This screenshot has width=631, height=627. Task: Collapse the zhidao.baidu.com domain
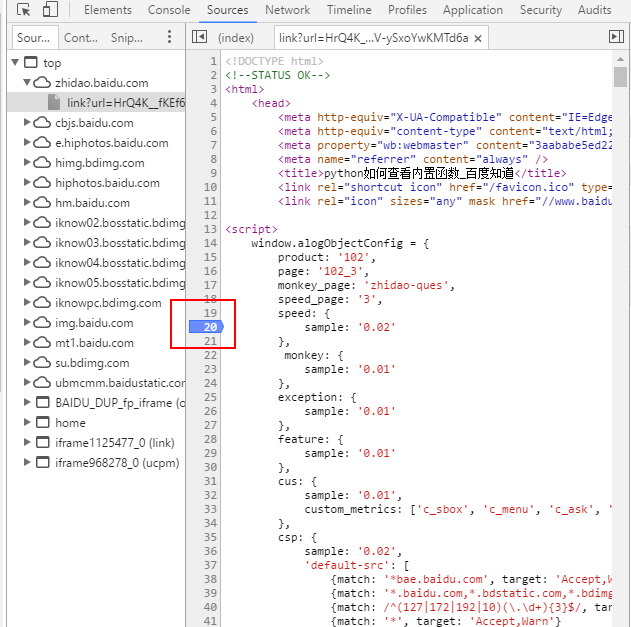27,82
